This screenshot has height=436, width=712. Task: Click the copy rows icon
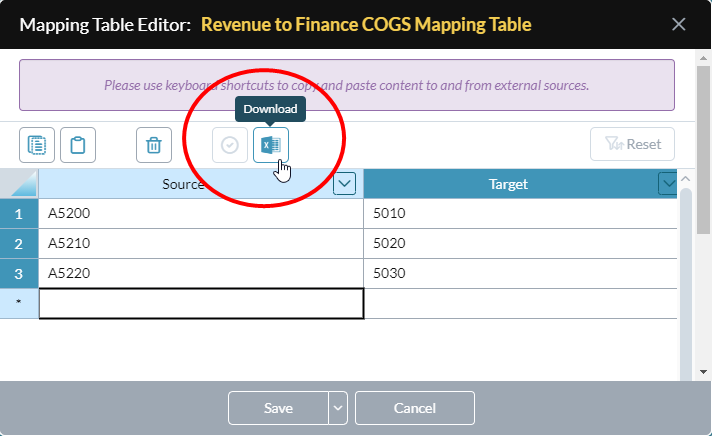click(x=37, y=145)
